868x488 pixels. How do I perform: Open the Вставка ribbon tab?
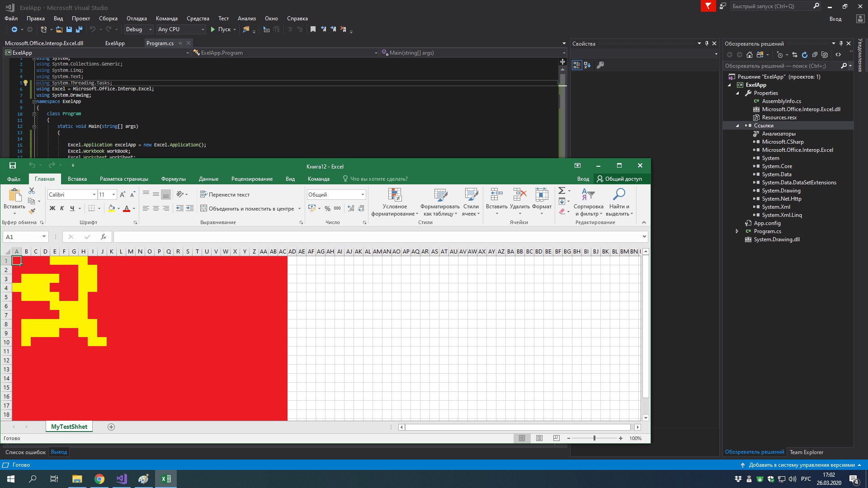[77, 179]
